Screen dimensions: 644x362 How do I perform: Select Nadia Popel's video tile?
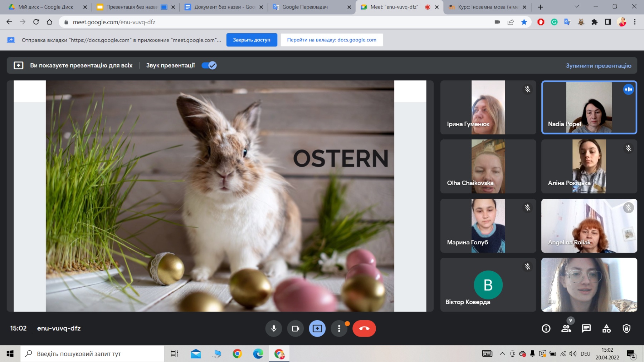[589, 107]
